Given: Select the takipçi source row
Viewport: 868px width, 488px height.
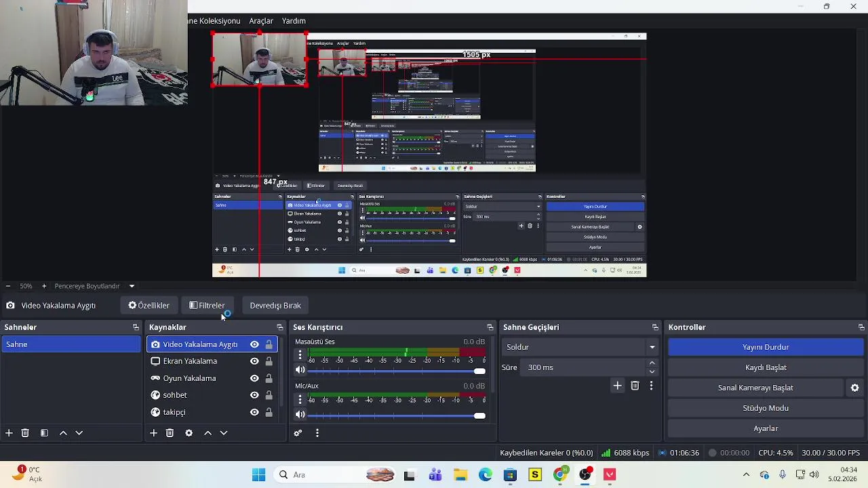Looking at the screenshot, I should point(214,412).
